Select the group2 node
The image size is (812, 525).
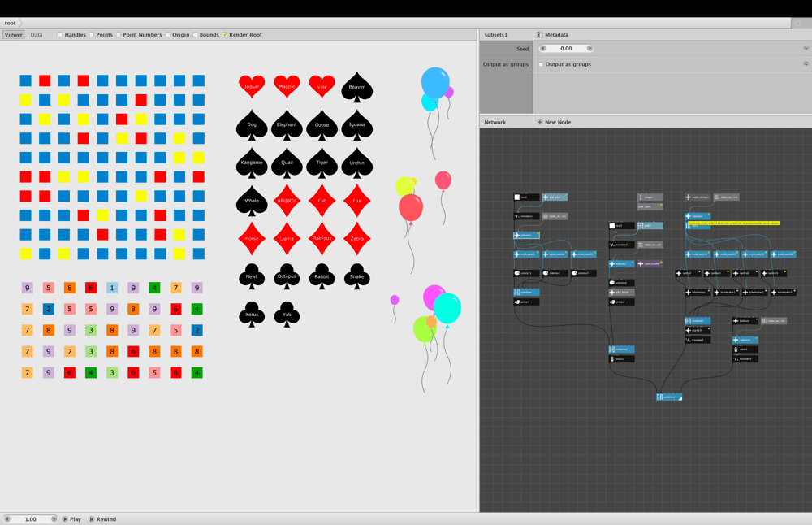coord(621,302)
